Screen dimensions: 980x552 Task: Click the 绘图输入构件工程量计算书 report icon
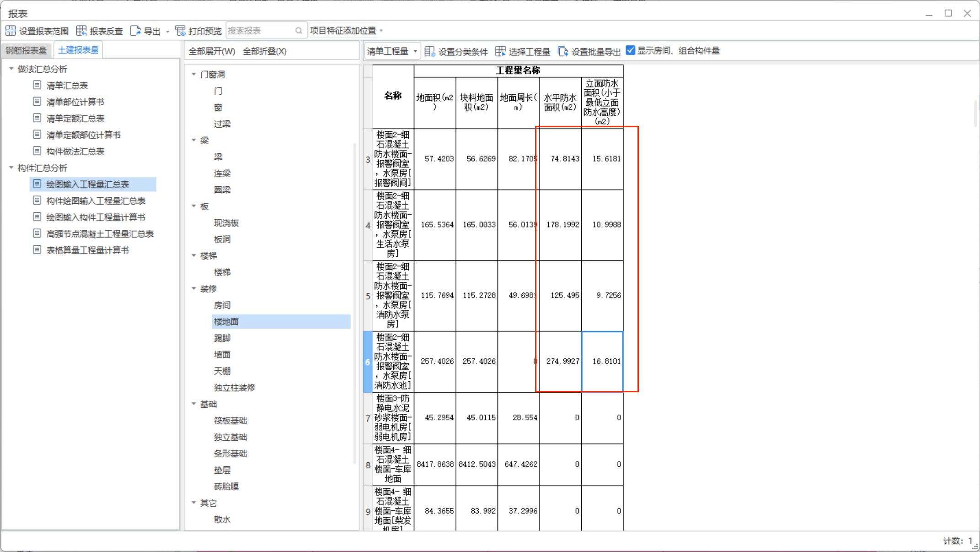point(37,217)
